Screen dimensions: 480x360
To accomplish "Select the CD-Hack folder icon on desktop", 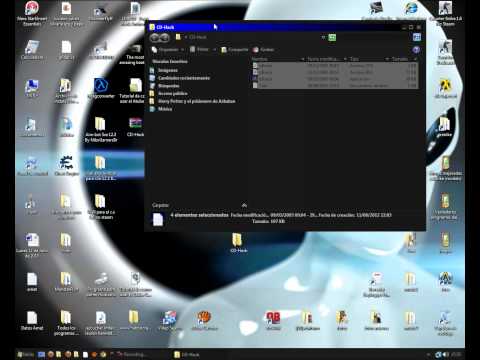I will pyautogui.click(x=238, y=243).
